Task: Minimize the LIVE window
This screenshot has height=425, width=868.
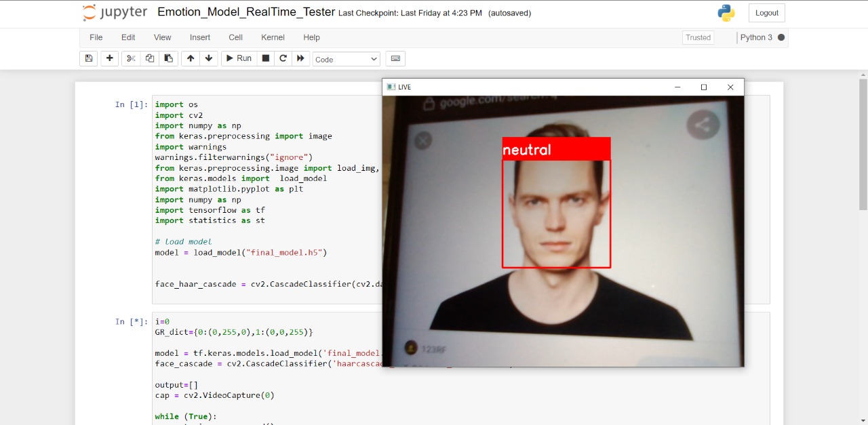Action: point(677,87)
